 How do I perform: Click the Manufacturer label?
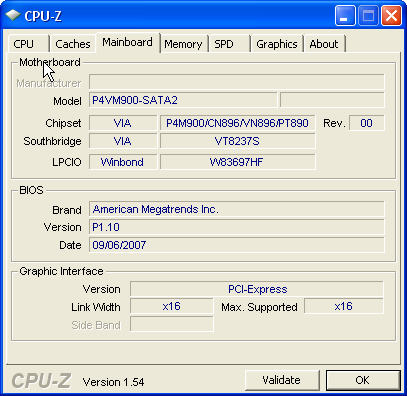pyautogui.click(x=49, y=83)
